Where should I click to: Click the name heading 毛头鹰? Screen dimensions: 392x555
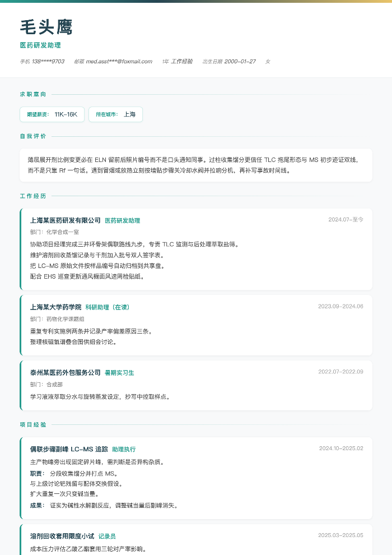pyautogui.click(x=46, y=27)
